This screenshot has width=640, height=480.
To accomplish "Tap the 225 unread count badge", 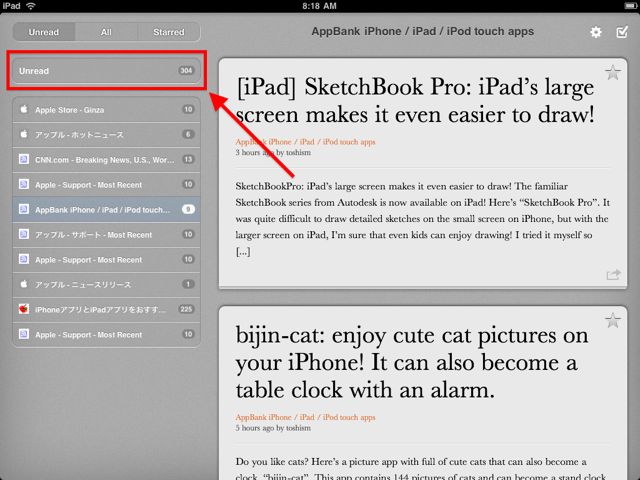I will [x=186, y=309].
